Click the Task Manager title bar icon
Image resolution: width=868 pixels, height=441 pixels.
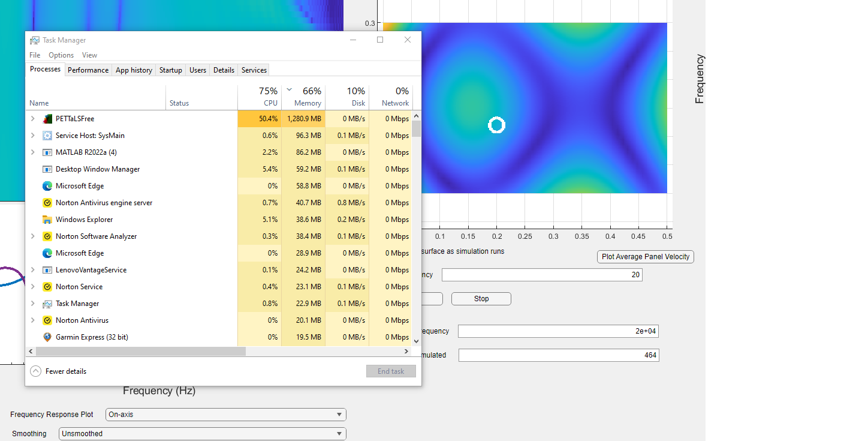[x=35, y=40]
